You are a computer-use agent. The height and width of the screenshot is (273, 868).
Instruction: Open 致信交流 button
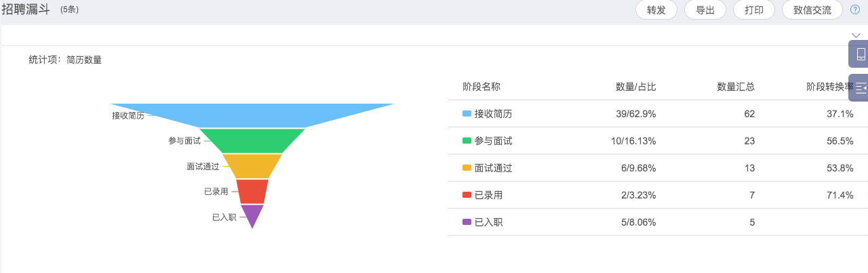(x=812, y=10)
